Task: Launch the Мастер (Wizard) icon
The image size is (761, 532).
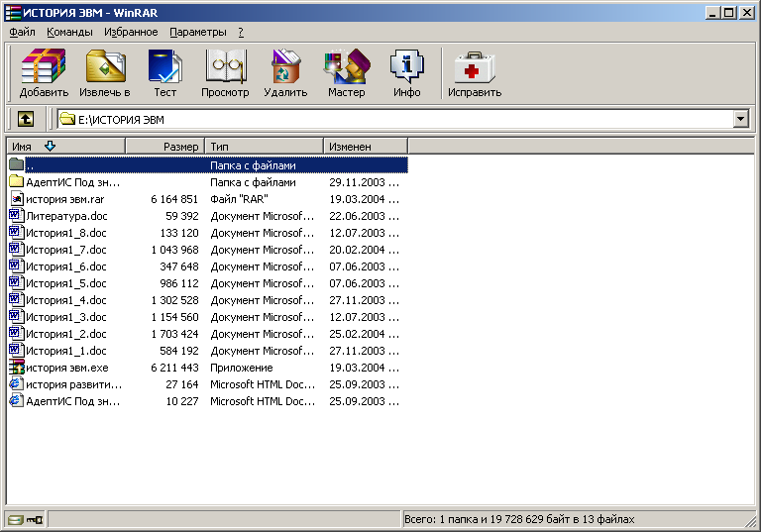Action: 347,66
